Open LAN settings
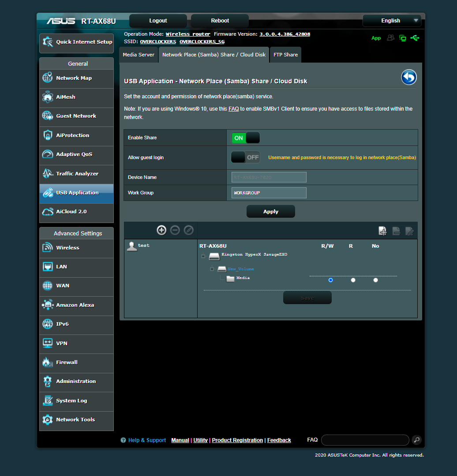This screenshot has width=457, height=476. click(77, 267)
